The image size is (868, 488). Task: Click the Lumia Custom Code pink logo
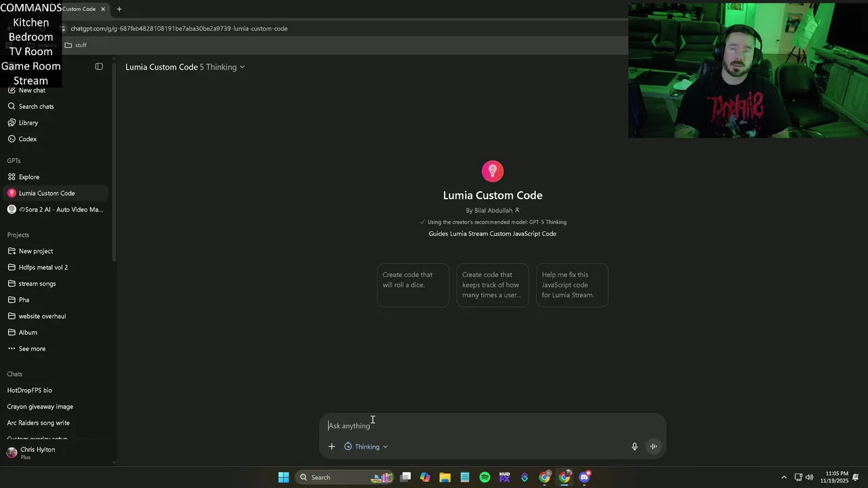click(x=492, y=171)
